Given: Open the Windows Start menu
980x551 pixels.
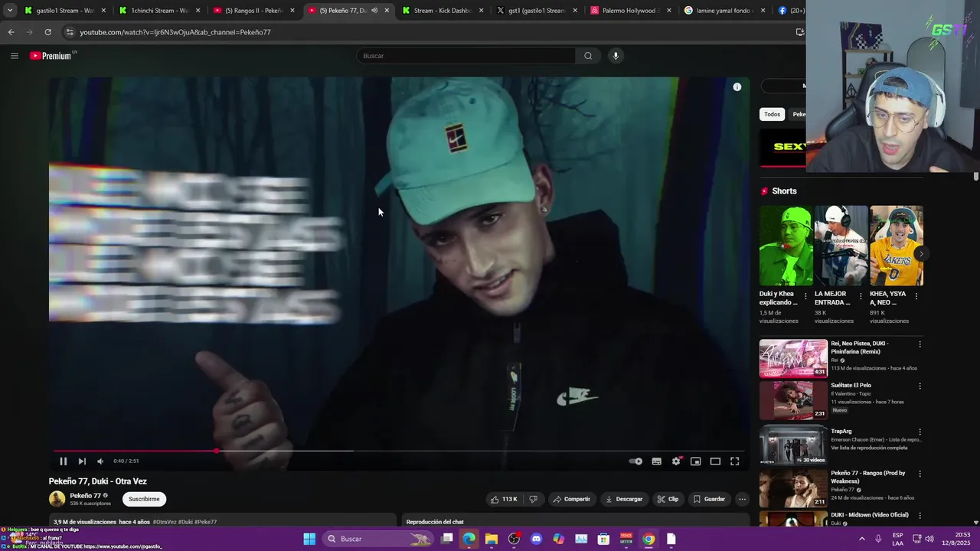Looking at the screenshot, I should (x=309, y=539).
